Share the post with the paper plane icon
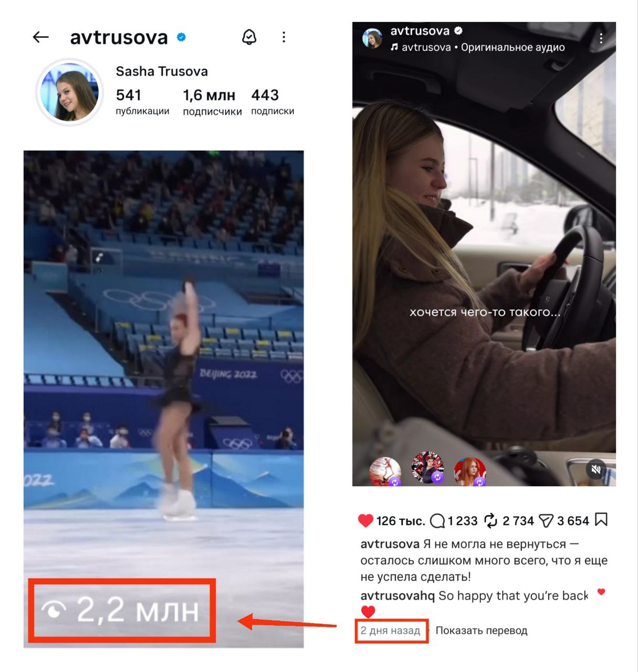This screenshot has width=638, height=672. [x=546, y=521]
